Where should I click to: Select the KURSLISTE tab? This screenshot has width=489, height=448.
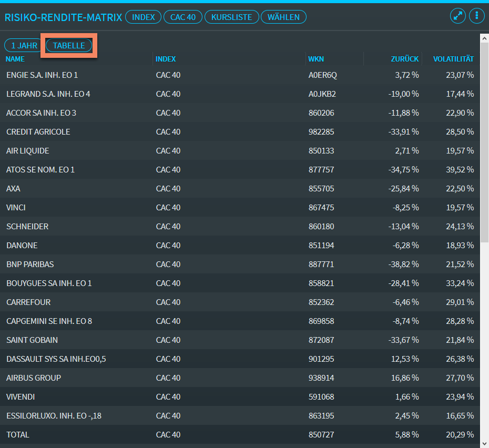231,17
